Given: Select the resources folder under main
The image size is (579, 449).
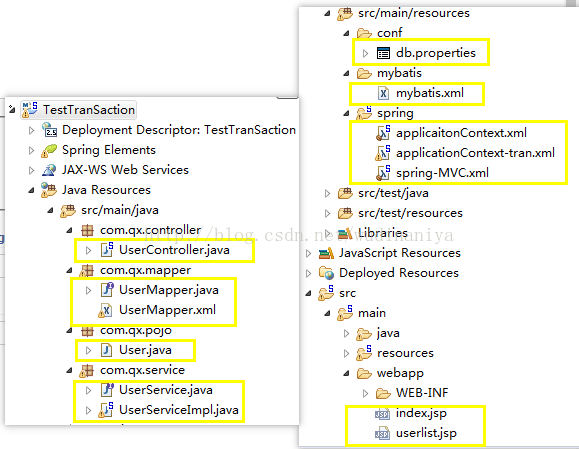Looking at the screenshot, I should click(405, 353).
